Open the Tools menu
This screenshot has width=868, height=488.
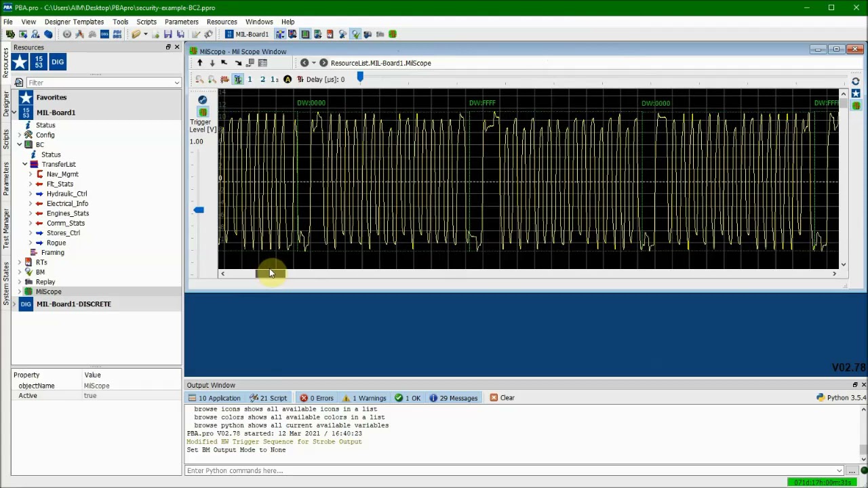(x=121, y=22)
